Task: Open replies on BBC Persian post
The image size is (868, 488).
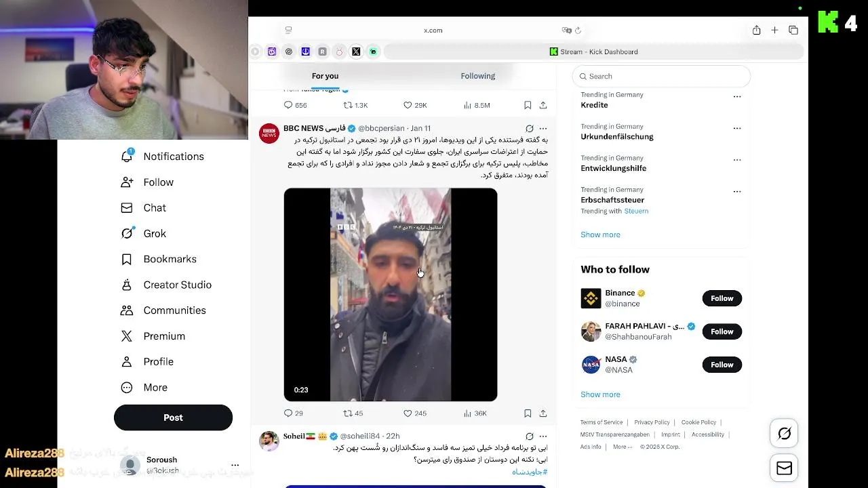Action: point(294,413)
